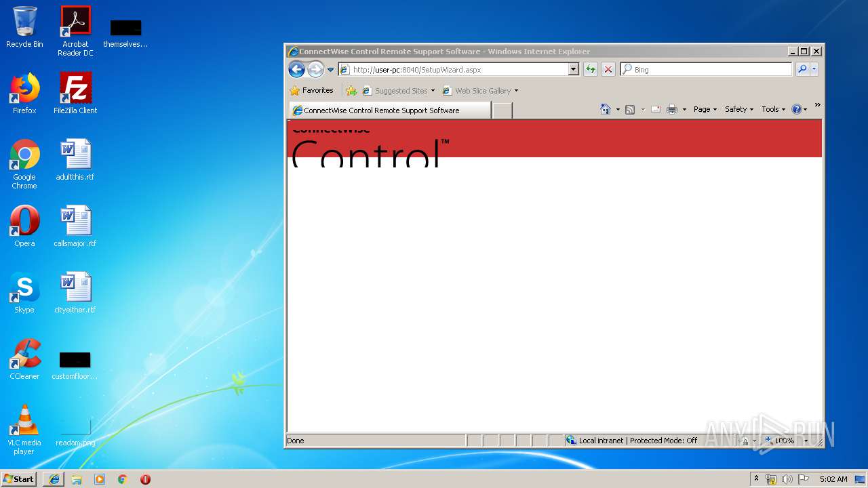Click the Home icon in command bar

point(606,109)
